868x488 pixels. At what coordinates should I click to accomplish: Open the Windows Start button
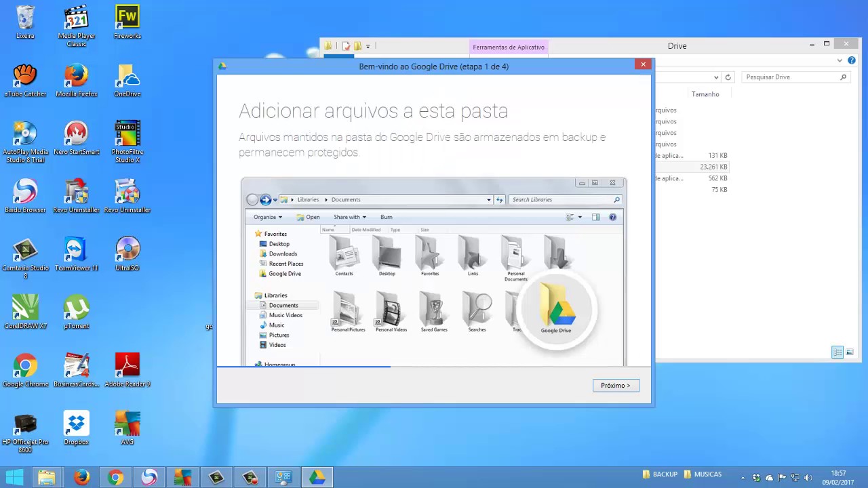click(14, 477)
